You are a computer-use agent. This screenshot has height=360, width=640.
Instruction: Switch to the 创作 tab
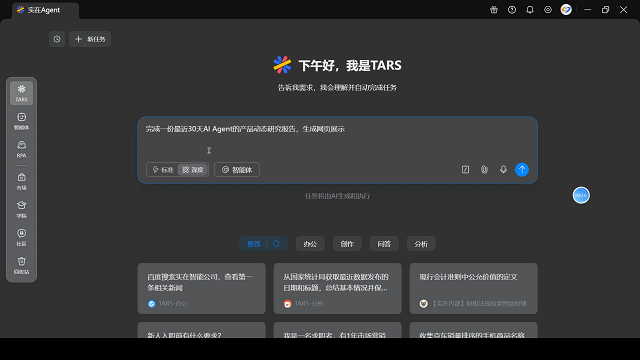click(x=347, y=244)
